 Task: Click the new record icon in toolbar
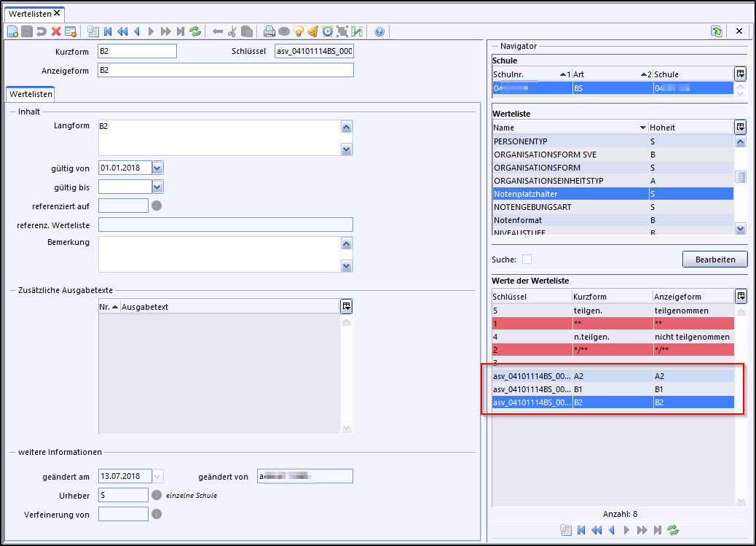point(12,31)
